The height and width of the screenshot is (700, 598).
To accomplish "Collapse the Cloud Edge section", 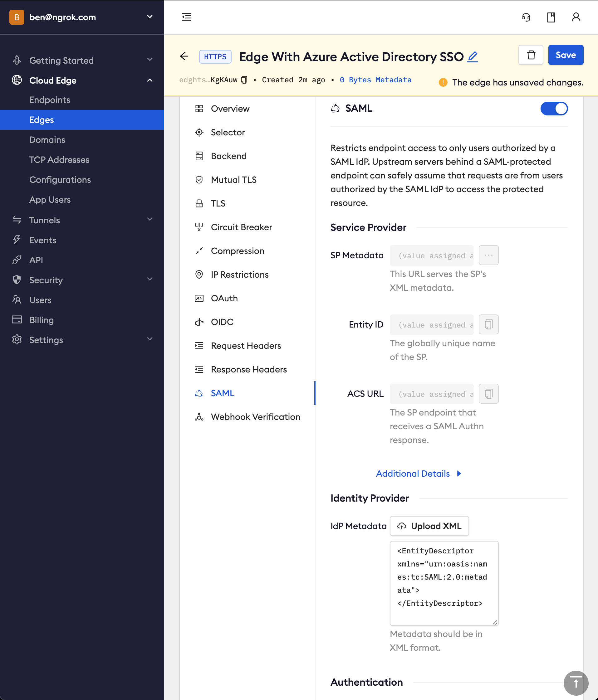I will point(150,80).
